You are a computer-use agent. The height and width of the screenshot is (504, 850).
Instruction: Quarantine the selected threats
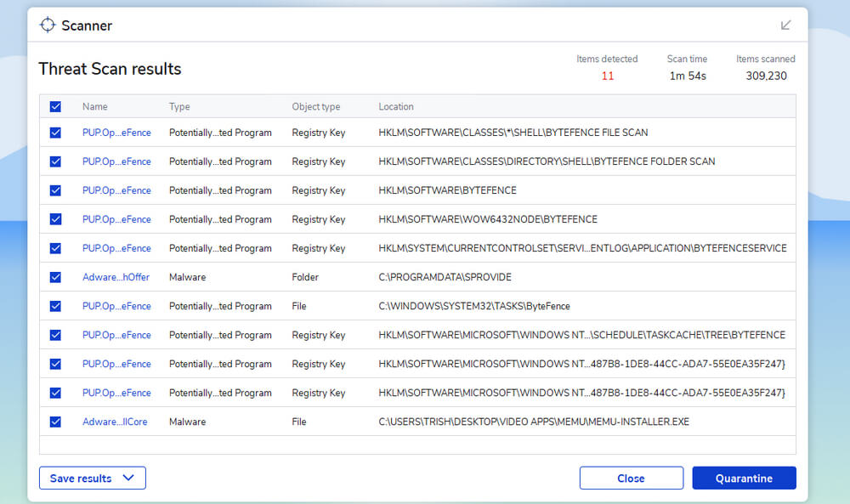744,478
